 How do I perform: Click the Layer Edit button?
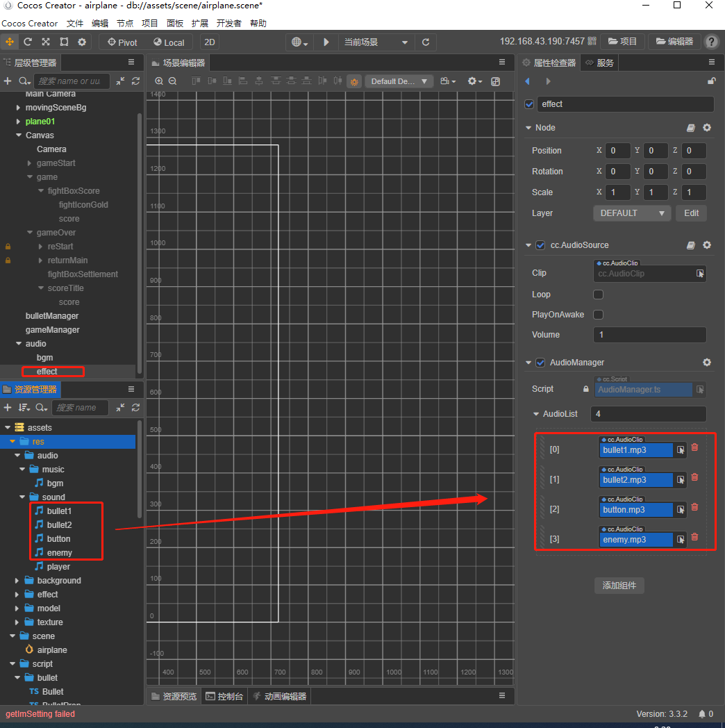tap(691, 213)
